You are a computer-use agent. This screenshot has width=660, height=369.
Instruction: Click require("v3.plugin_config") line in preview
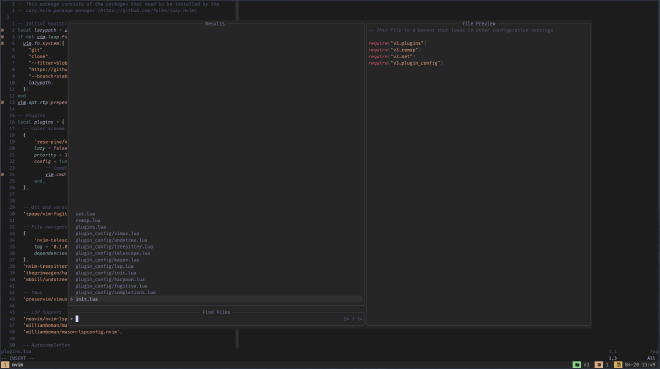(406, 63)
